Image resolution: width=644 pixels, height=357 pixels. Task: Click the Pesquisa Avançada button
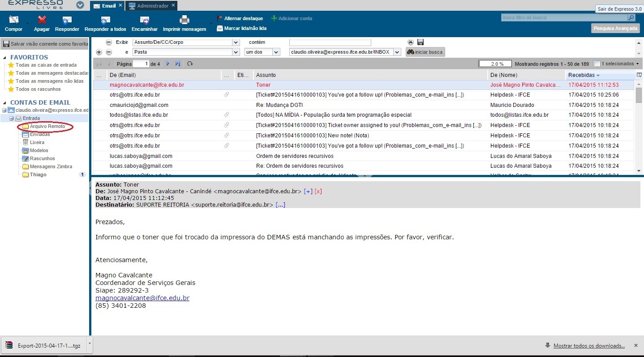point(615,28)
